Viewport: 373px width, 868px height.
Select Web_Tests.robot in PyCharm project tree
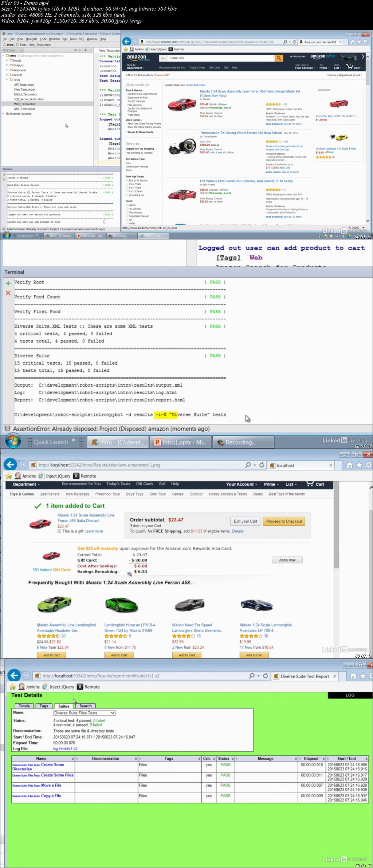pos(24,104)
